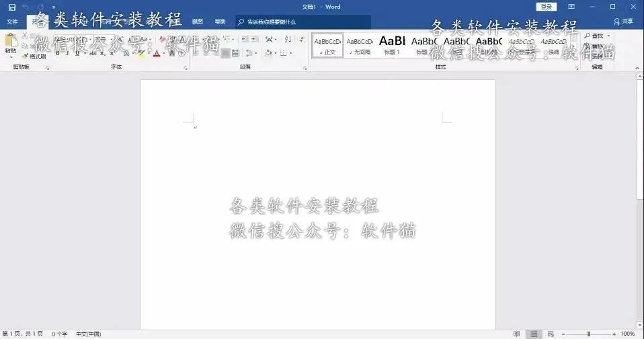644x339 pixels.
Task: Select the 无间隔 style
Action: pyautogui.click(x=360, y=46)
